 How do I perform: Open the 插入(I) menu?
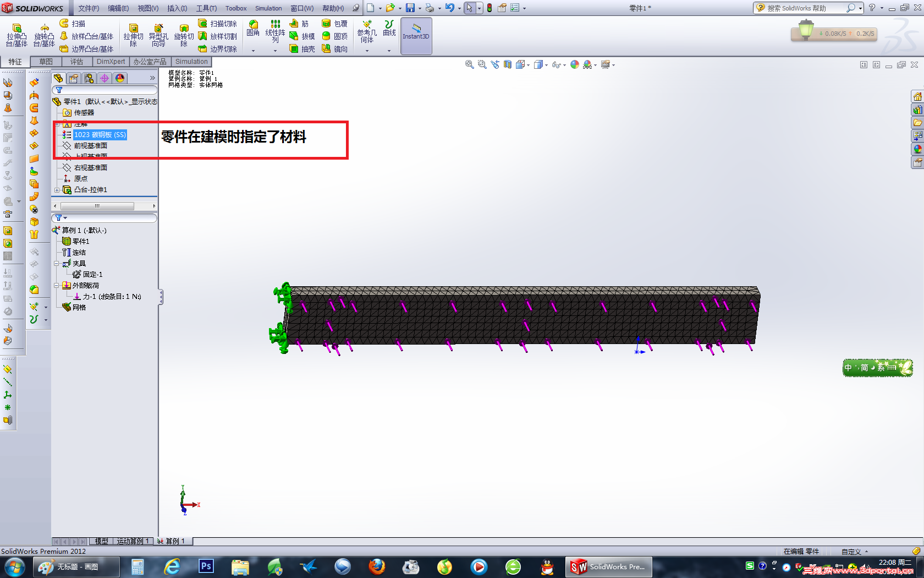[x=177, y=8]
